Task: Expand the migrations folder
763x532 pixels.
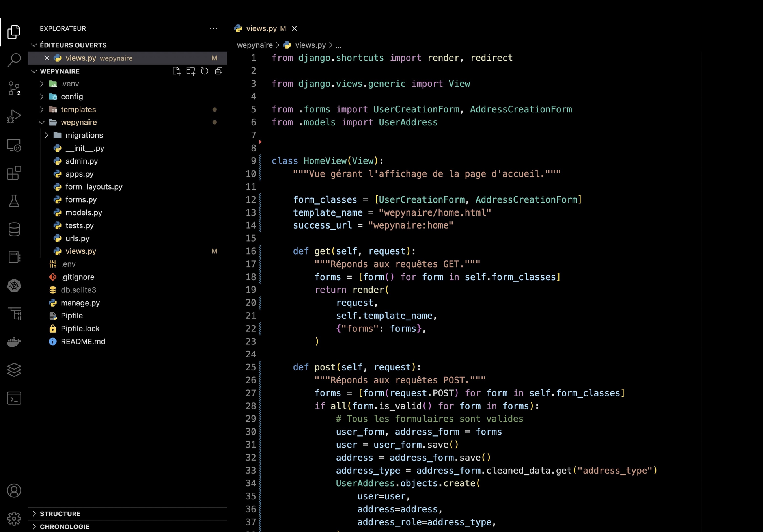Action: pos(84,135)
